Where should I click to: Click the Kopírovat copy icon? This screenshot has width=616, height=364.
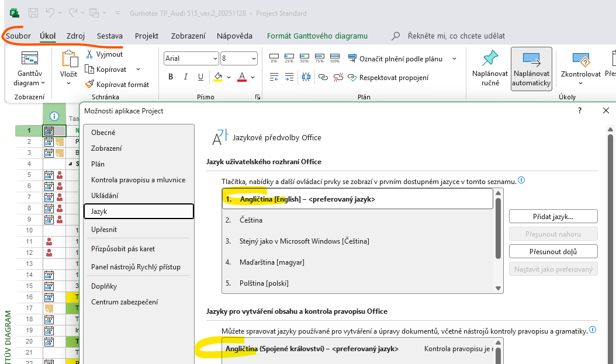pos(89,70)
